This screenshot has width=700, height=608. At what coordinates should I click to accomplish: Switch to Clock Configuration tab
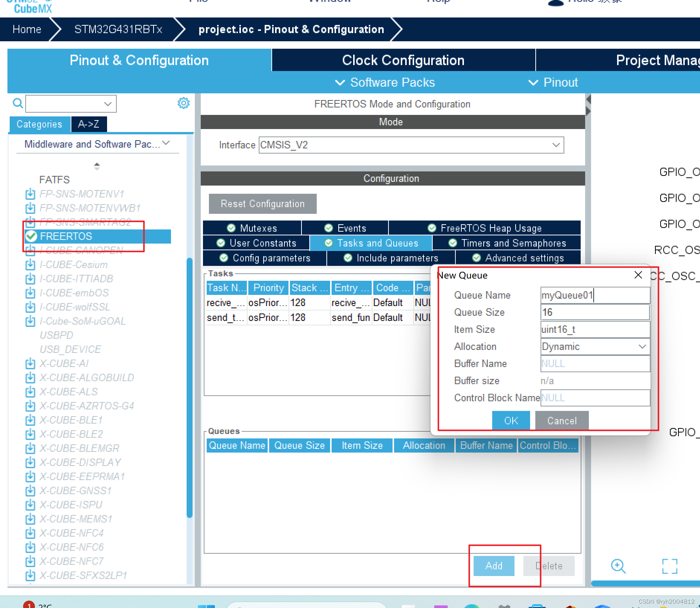(403, 60)
